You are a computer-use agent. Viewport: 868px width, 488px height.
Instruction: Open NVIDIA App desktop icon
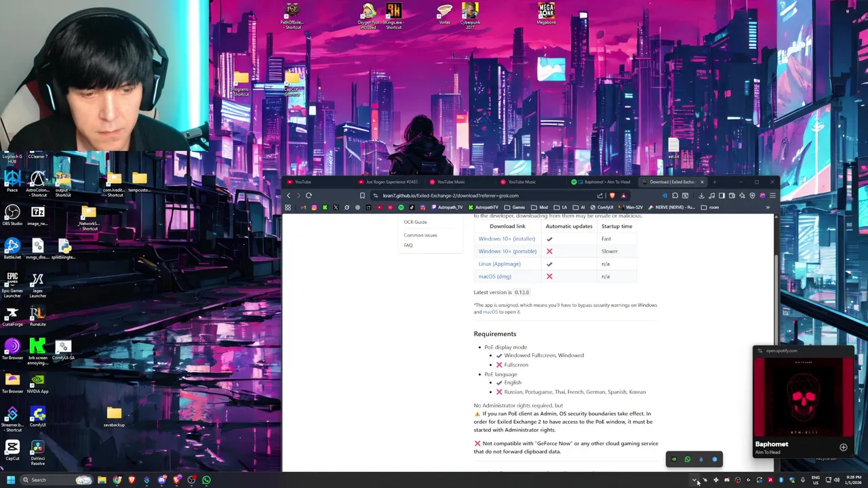pos(37,384)
